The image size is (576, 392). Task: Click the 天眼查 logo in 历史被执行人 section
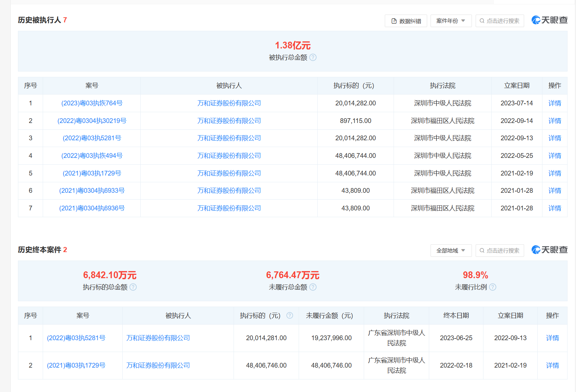[549, 20]
